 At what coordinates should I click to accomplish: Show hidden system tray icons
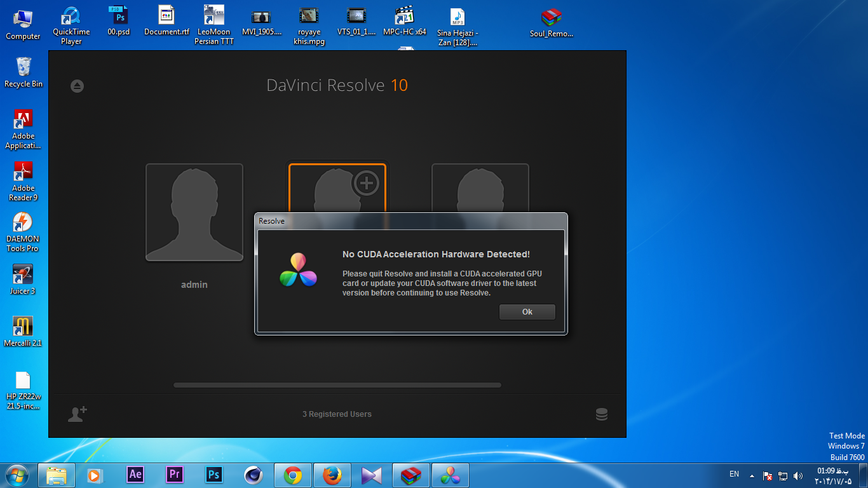(x=752, y=475)
